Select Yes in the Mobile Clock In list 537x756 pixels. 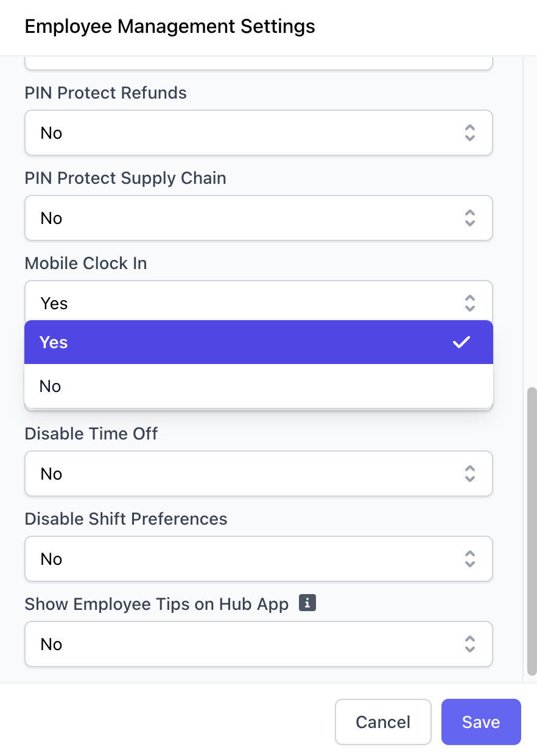point(259,342)
